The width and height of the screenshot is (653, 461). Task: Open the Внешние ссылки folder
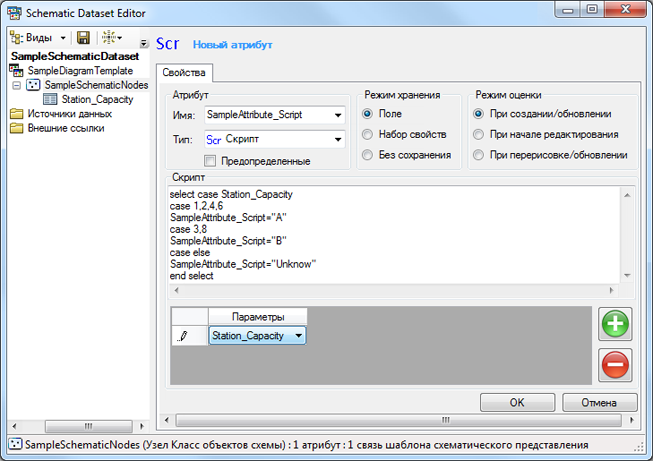64,127
